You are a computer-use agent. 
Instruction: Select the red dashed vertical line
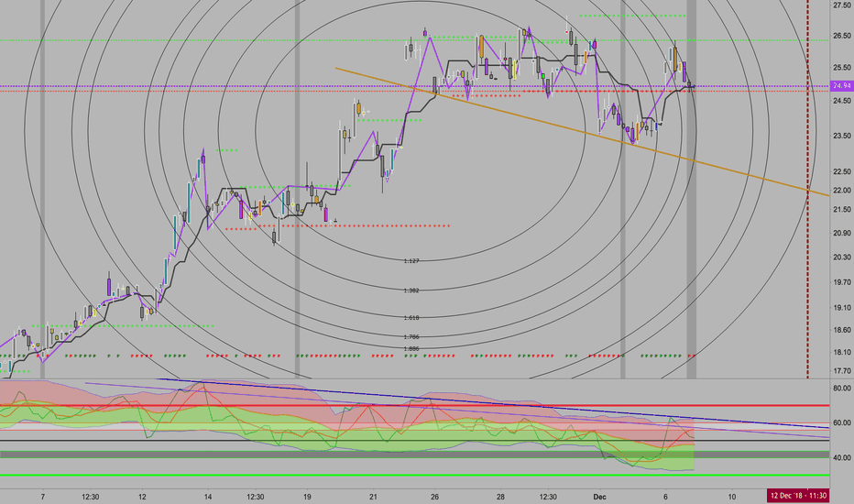click(807, 189)
